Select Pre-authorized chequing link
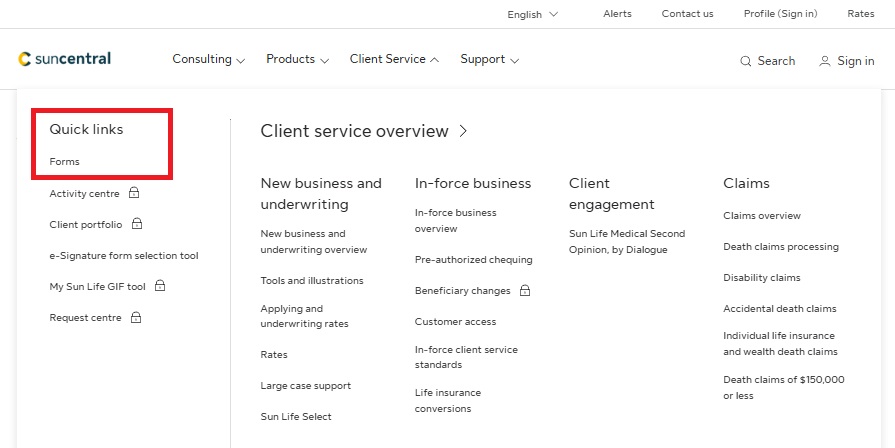 click(473, 259)
